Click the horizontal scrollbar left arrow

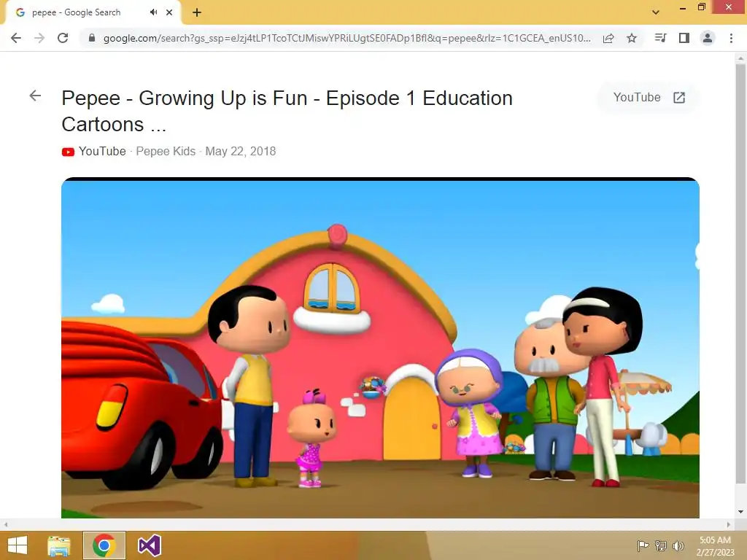pyautogui.click(x=5, y=524)
